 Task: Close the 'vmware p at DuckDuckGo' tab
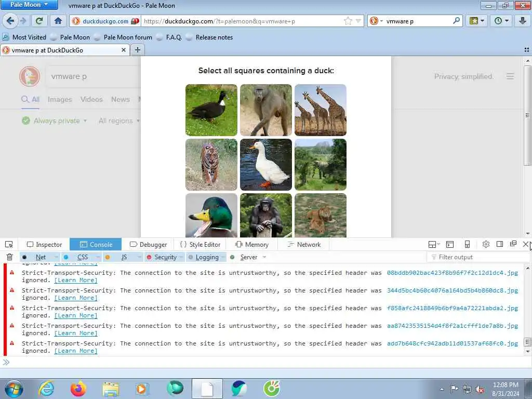click(124, 50)
